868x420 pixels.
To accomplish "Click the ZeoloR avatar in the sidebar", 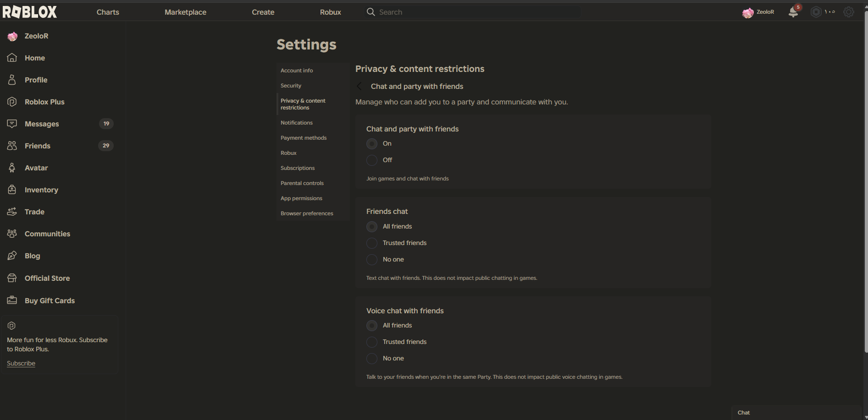I will tap(12, 36).
